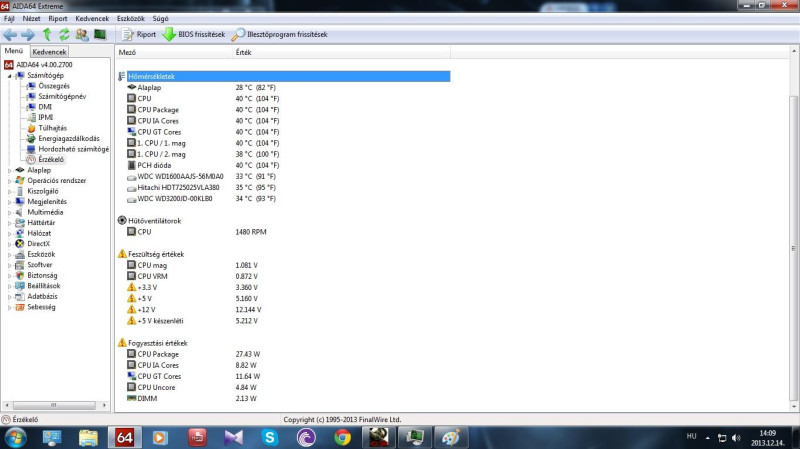This screenshot has height=449, width=800.
Task: Open AIDA64 from the taskbar
Action: click(x=124, y=438)
